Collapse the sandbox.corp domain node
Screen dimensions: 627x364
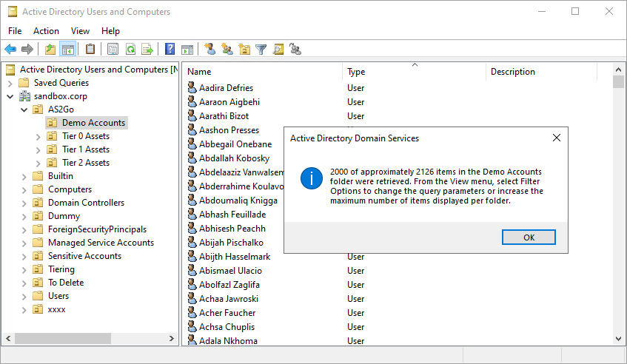coord(10,96)
